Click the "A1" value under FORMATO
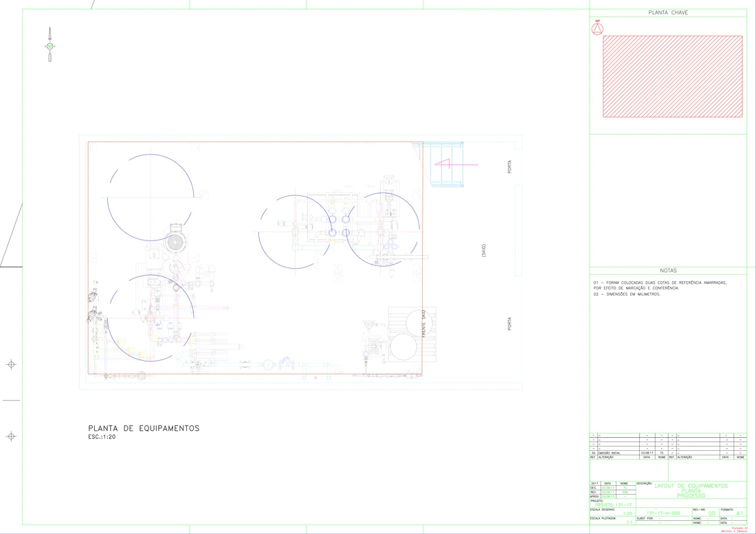 740,513
